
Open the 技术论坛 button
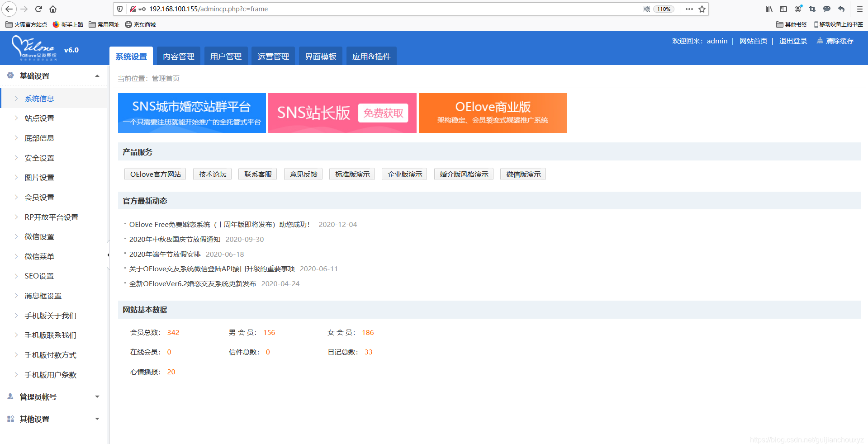pos(213,174)
